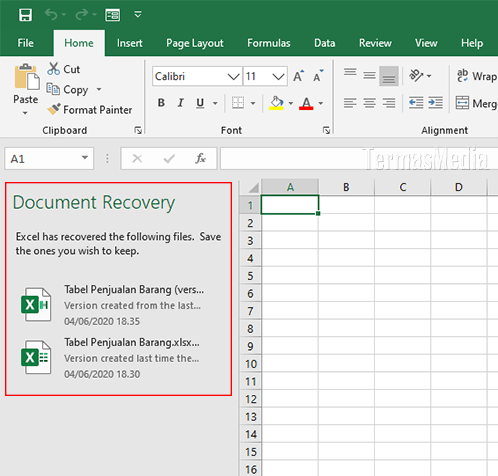The width and height of the screenshot is (498, 476).
Task: Open Insert Function fx
Action: pyautogui.click(x=200, y=159)
